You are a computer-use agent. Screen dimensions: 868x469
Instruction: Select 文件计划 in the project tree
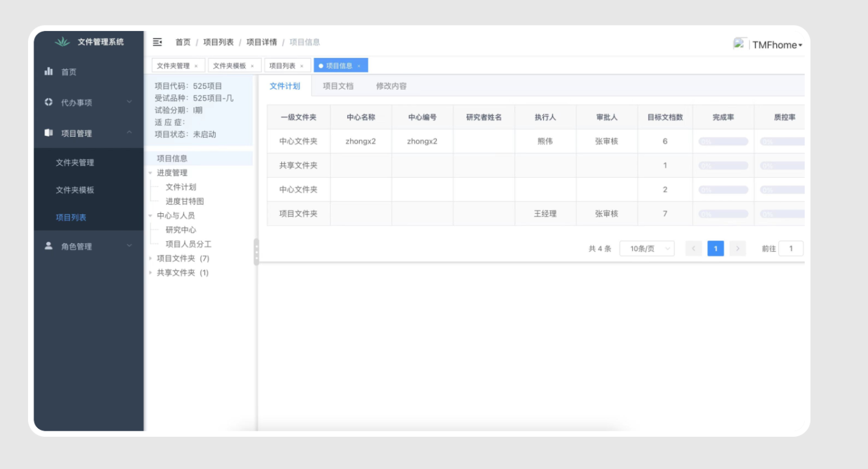tap(181, 187)
